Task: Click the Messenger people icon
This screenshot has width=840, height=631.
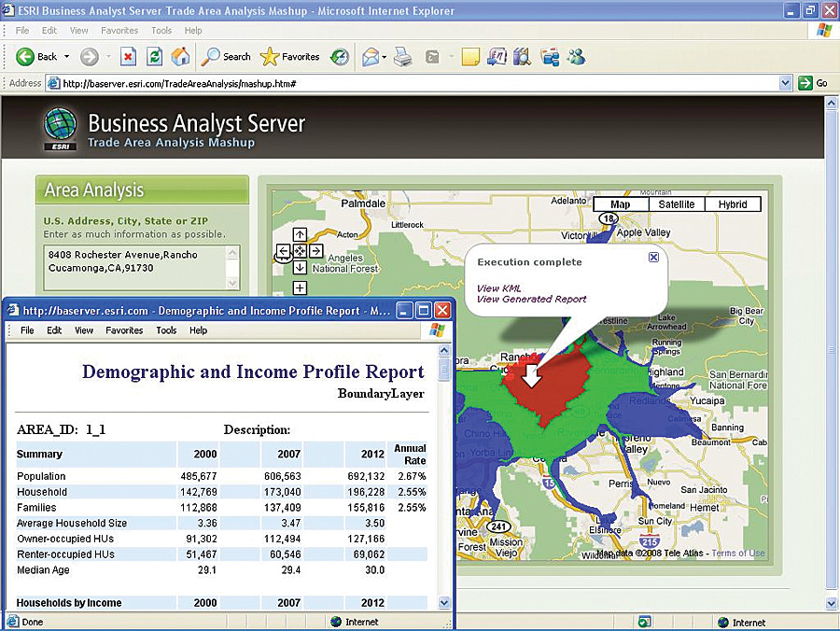Action: [x=577, y=56]
